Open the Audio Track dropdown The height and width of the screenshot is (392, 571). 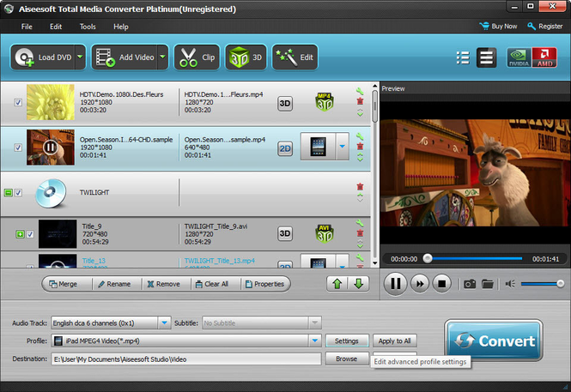[164, 323]
